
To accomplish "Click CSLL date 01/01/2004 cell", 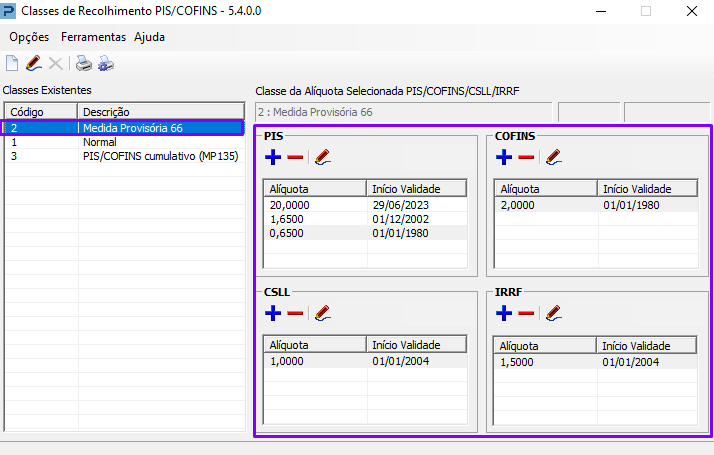I will 401,361.
